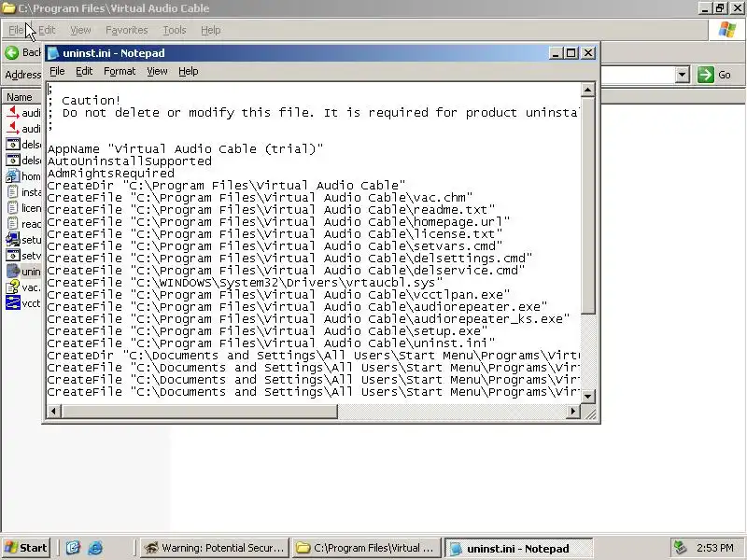
Task: Select the vac help file icon
Action: [x=13, y=287]
